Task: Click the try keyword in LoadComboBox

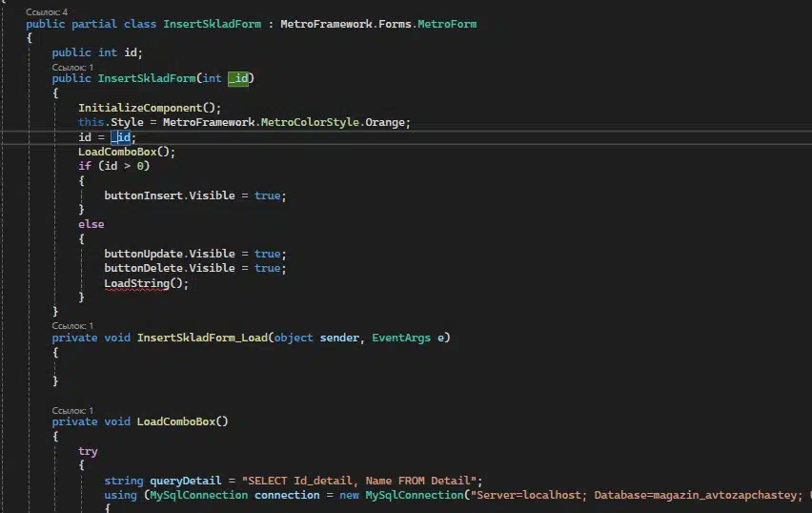Action: (88, 451)
